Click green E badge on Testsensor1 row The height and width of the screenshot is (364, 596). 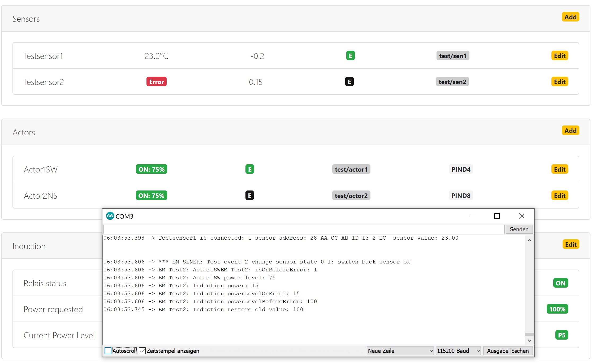(350, 56)
